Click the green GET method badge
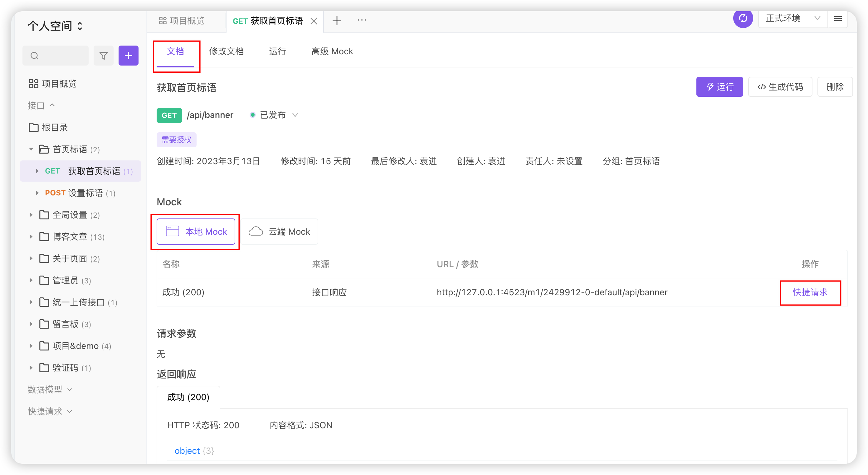The width and height of the screenshot is (868, 475). pos(169,115)
